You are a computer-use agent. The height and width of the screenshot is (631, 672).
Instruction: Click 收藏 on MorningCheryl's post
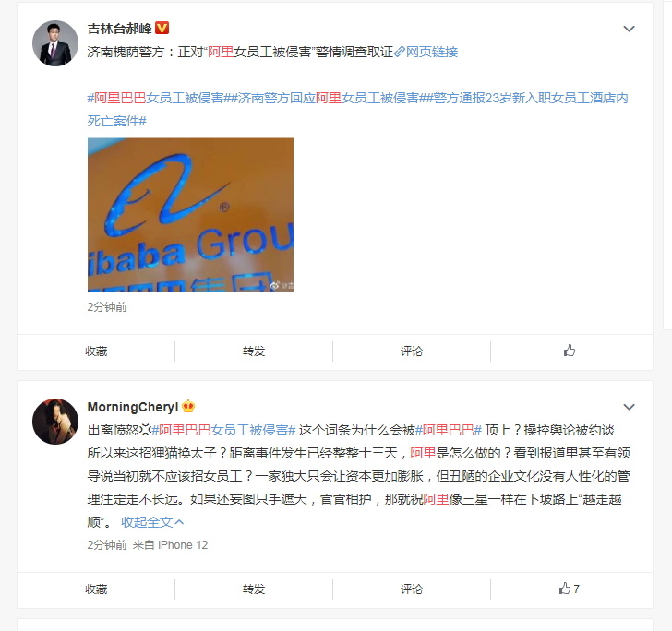pos(96,589)
